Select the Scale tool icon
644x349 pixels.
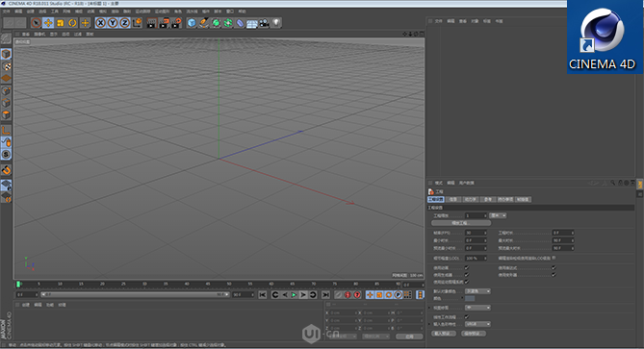point(61,23)
